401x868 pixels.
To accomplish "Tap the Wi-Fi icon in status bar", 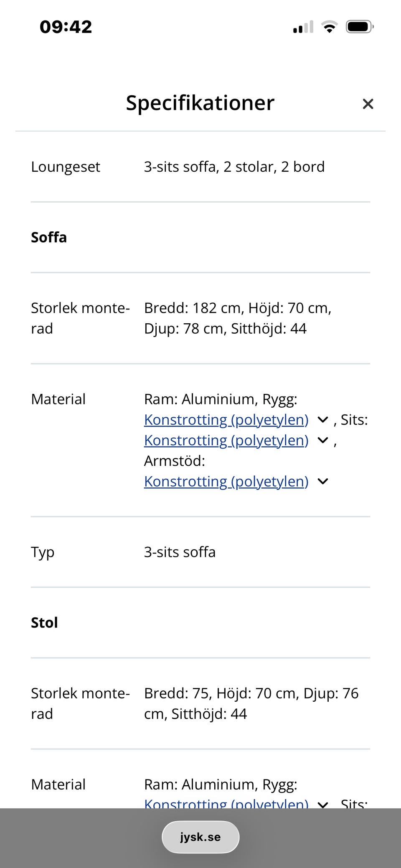I will [x=329, y=27].
